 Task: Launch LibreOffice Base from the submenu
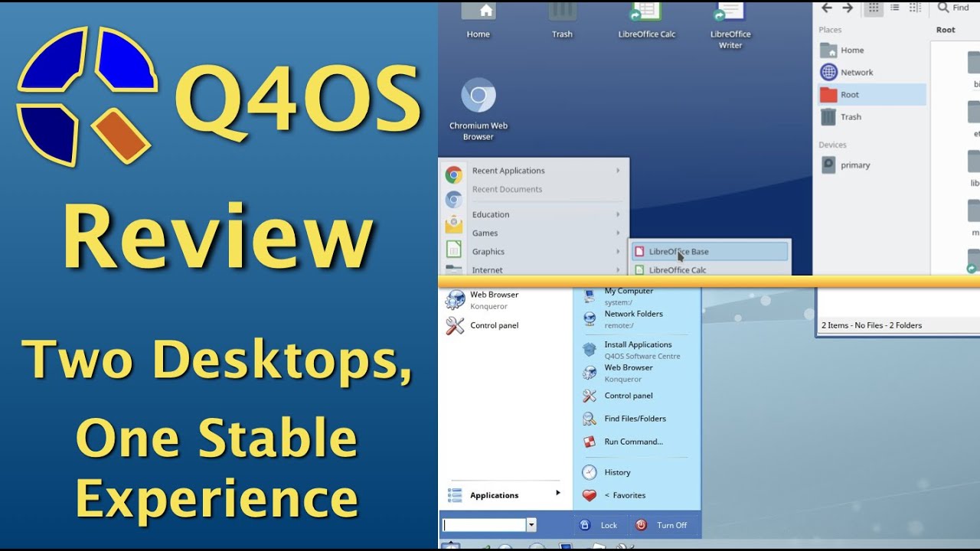pyautogui.click(x=710, y=251)
